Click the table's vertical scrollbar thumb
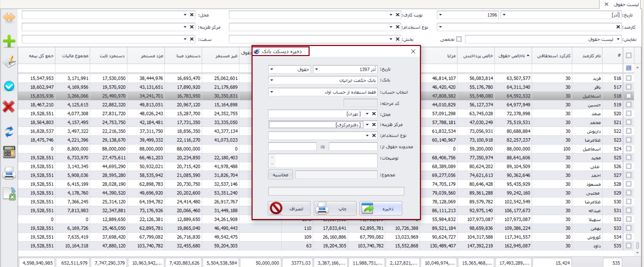 pyautogui.click(x=638, y=246)
